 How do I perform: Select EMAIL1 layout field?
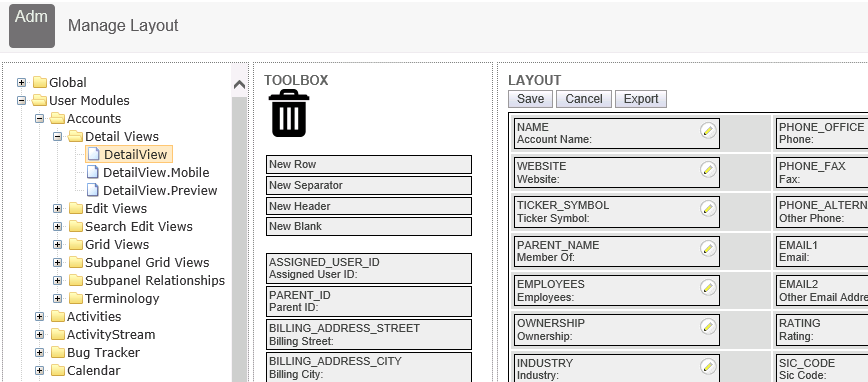[822, 251]
